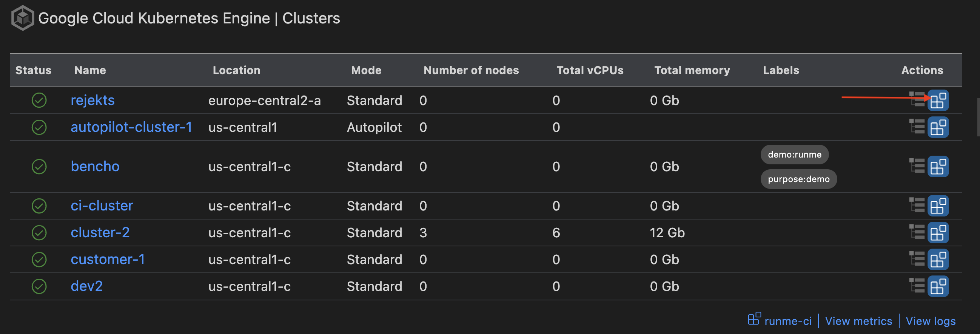
Task: Click the Kubernetes Engine logo icon
Action: point(22,18)
